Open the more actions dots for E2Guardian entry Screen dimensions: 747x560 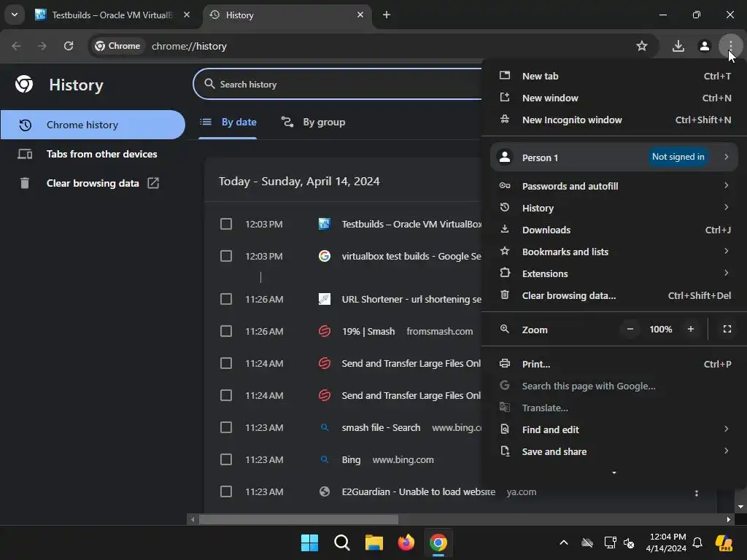coord(697,494)
